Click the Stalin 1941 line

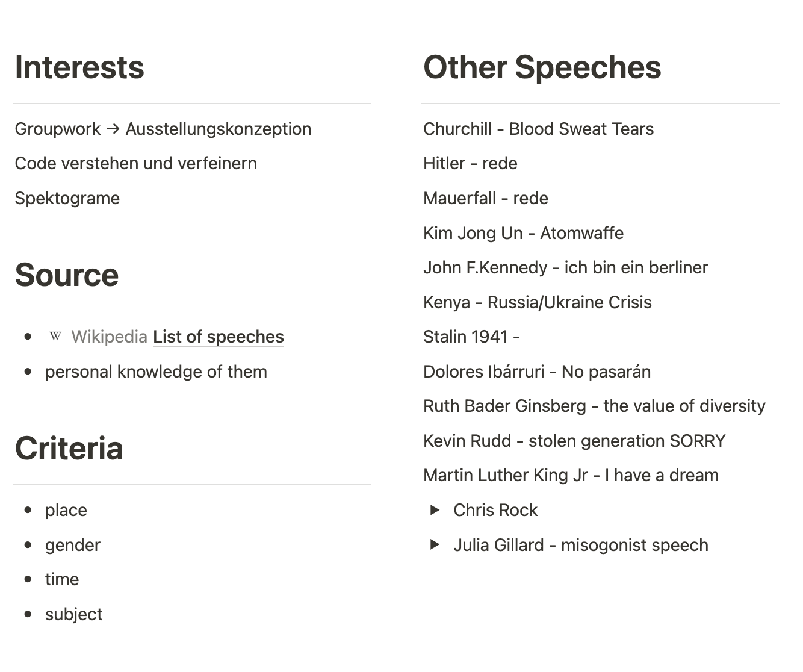point(471,337)
